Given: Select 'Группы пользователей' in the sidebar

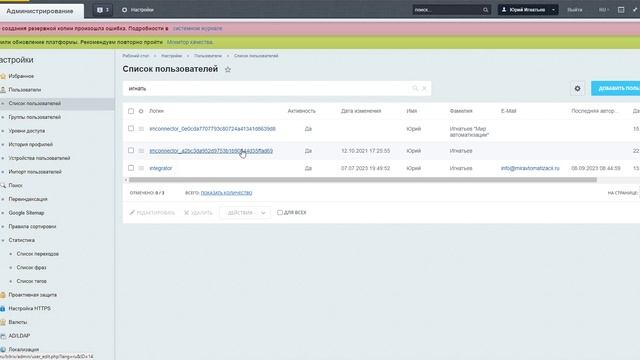Looking at the screenshot, I should pos(34,117).
